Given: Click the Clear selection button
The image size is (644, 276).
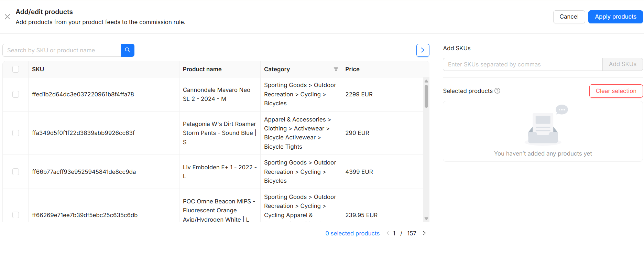Looking at the screenshot, I should tap(615, 91).
